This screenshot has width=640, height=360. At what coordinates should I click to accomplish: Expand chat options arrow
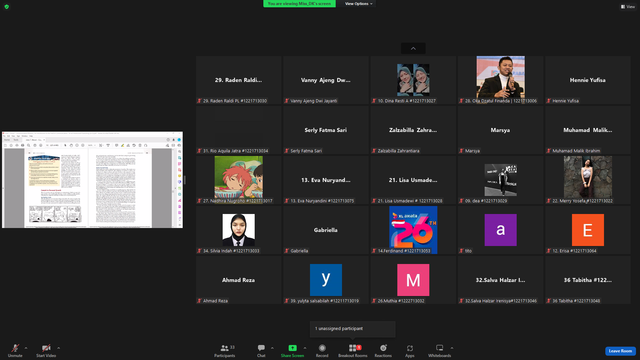[272, 348]
